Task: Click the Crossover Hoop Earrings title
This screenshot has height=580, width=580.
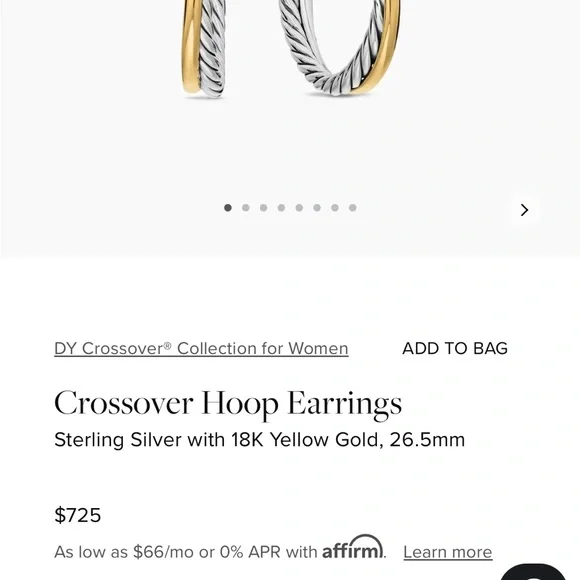Action: point(228,404)
